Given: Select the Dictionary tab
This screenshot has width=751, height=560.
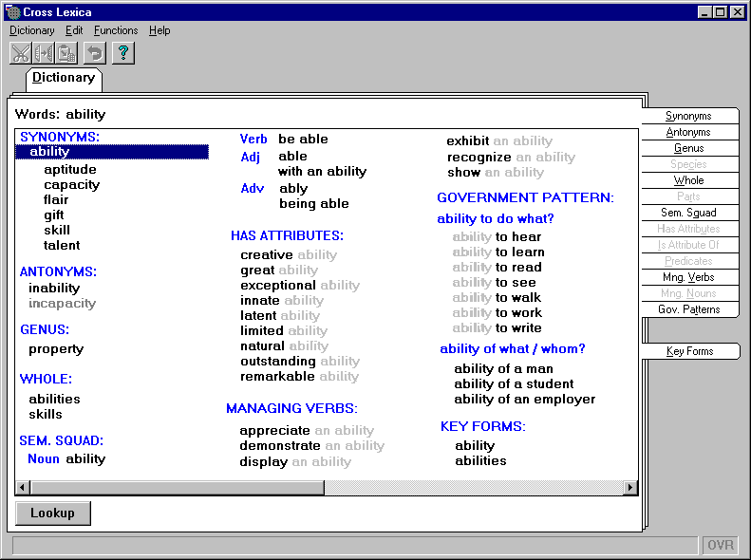Looking at the screenshot, I should pyautogui.click(x=64, y=78).
